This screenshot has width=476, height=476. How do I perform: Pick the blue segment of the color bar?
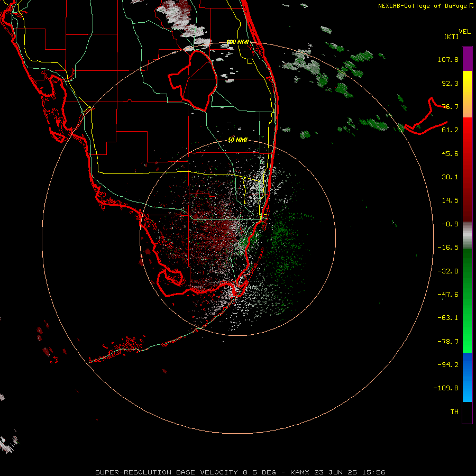pos(467,377)
